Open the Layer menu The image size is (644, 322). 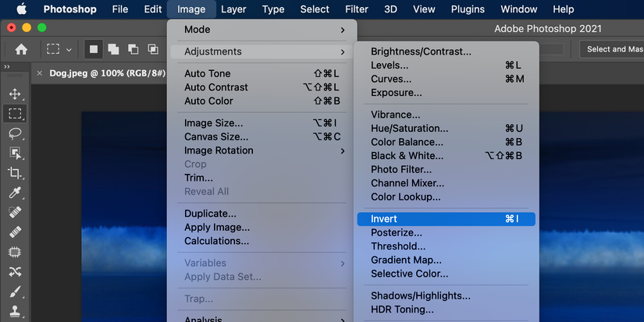(233, 9)
